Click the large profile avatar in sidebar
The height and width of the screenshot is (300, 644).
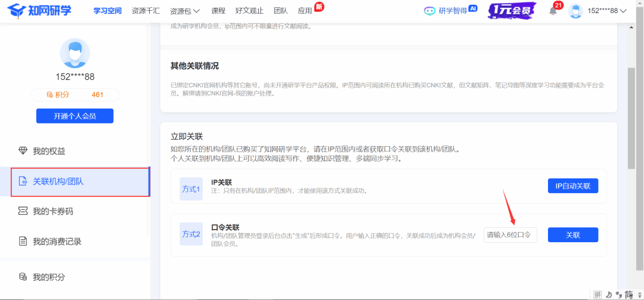click(x=75, y=53)
